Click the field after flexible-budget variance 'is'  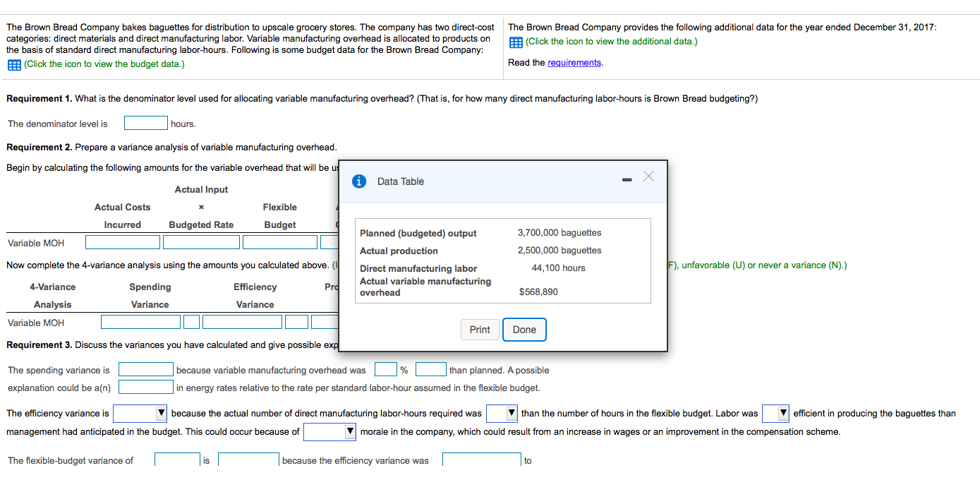(x=248, y=460)
